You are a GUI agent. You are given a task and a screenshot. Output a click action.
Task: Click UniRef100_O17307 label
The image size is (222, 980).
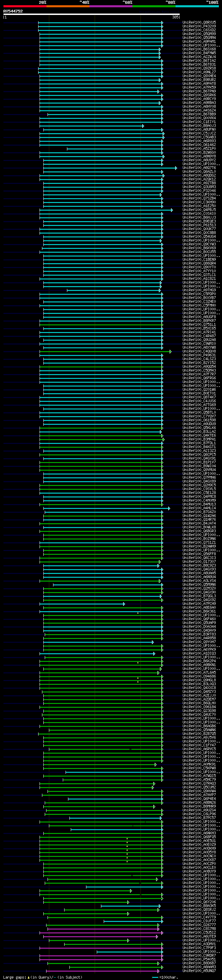coord(199,562)
